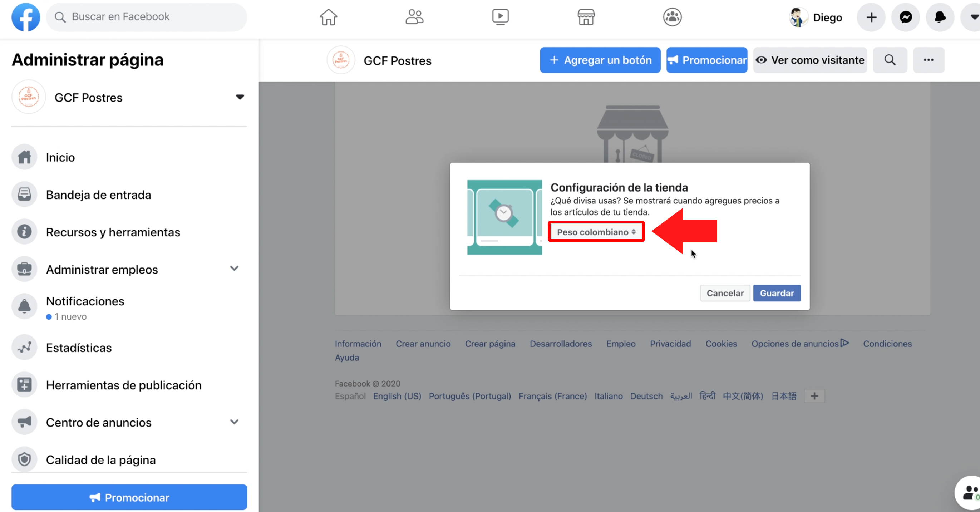This screenshot has height=512, width=980.
Task: Open the Privacidad footer link
Action: (x=670, y=344)
